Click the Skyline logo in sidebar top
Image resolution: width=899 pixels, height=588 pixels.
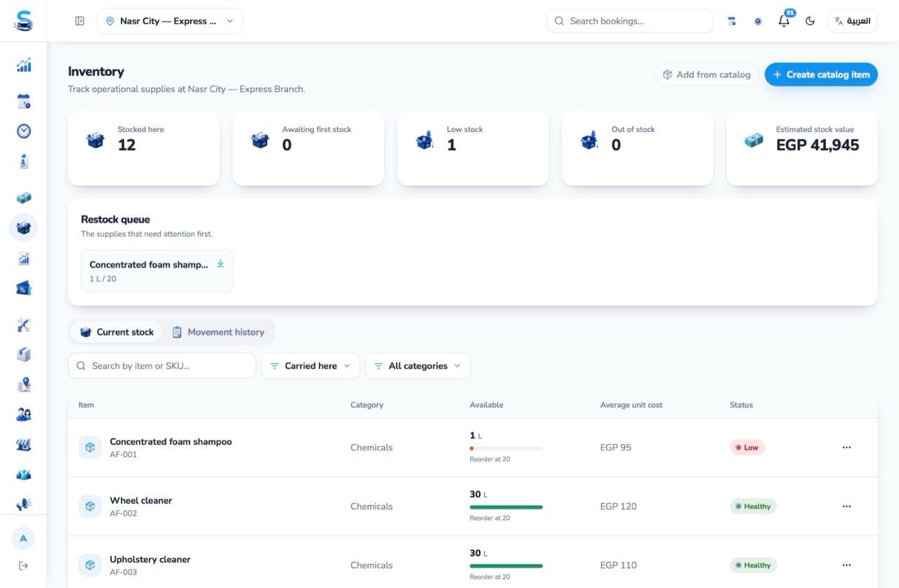pyautogui.click(x=24, y=21)
